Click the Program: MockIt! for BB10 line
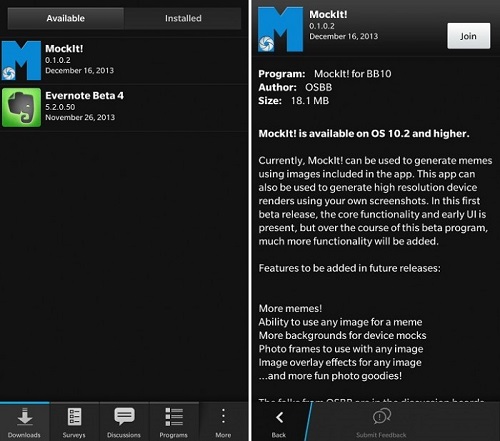The width and height of the screenshot is (500, 441). [325, 74]
